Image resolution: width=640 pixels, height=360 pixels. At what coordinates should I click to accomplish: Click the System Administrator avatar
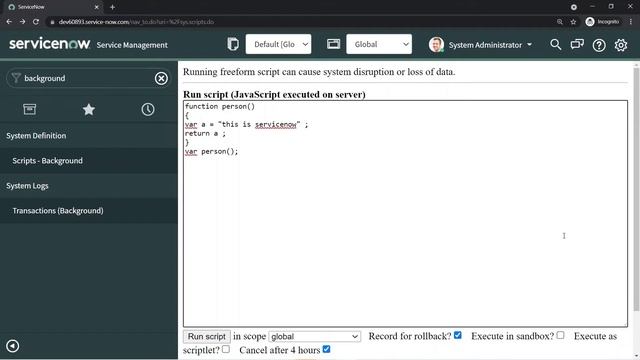(436, 44)
